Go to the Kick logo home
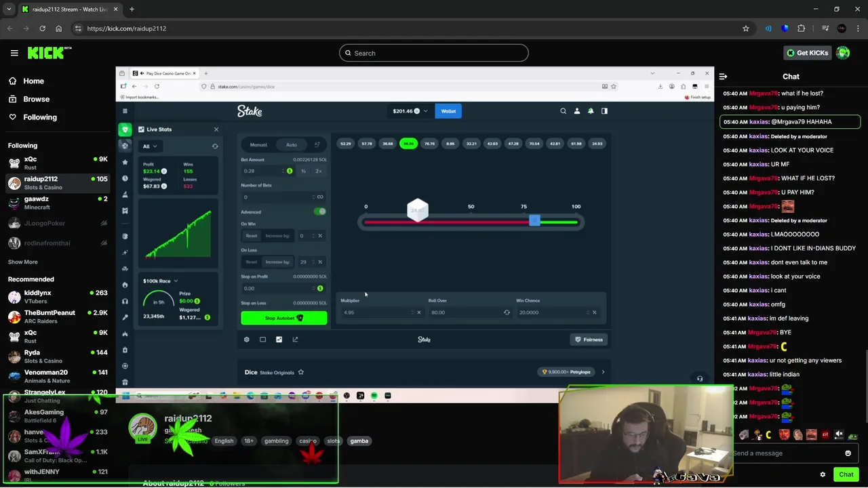868x488 pixels. click(49, 53)
